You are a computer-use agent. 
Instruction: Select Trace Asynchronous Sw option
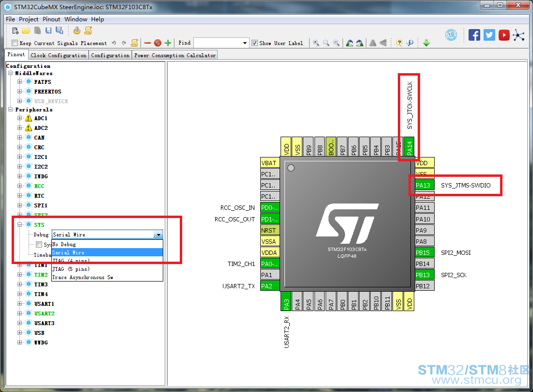click(107, 277)
